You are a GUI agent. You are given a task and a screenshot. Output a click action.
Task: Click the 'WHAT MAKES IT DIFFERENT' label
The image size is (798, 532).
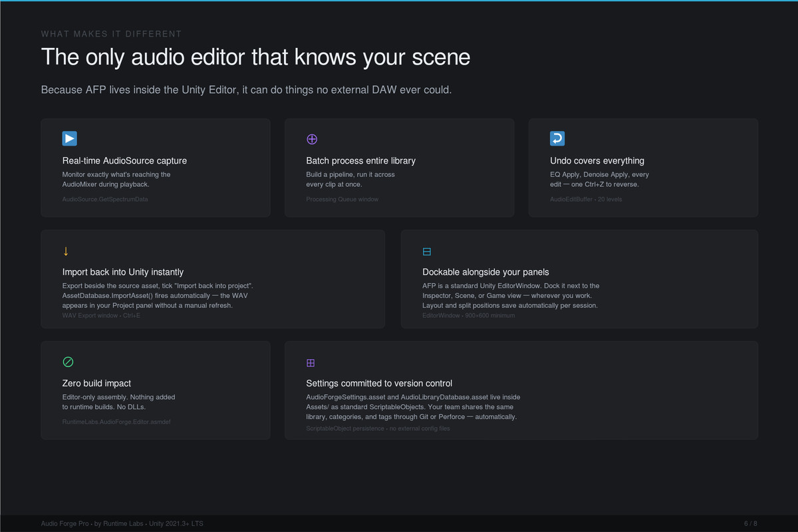[x=111, y=34]
